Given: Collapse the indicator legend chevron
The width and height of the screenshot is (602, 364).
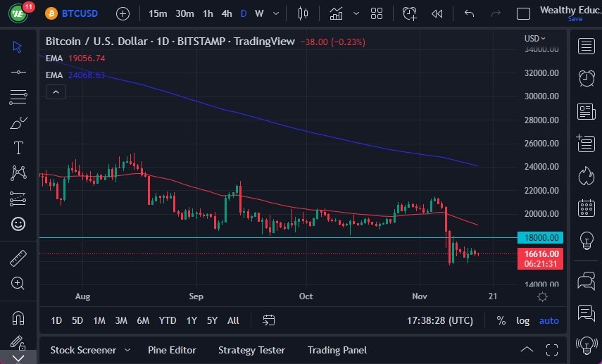Looking at the screenshot, I should pos(55,92).
